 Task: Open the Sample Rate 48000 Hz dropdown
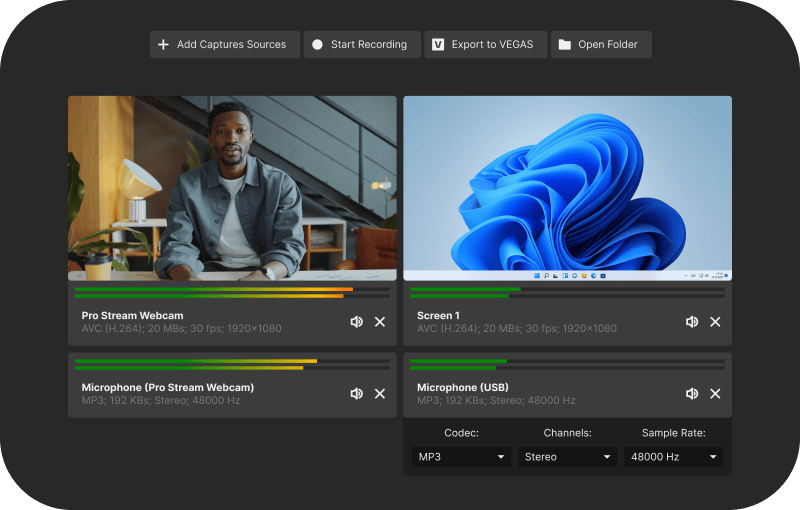(672, 457)
